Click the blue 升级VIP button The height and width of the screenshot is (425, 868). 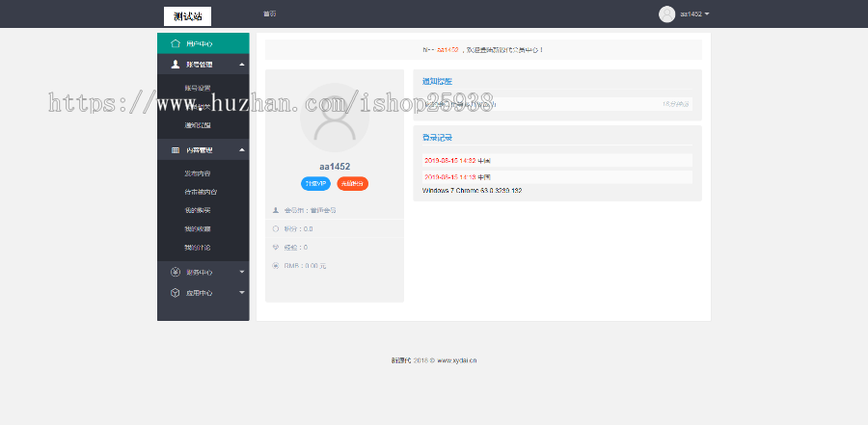coord(316,184)
